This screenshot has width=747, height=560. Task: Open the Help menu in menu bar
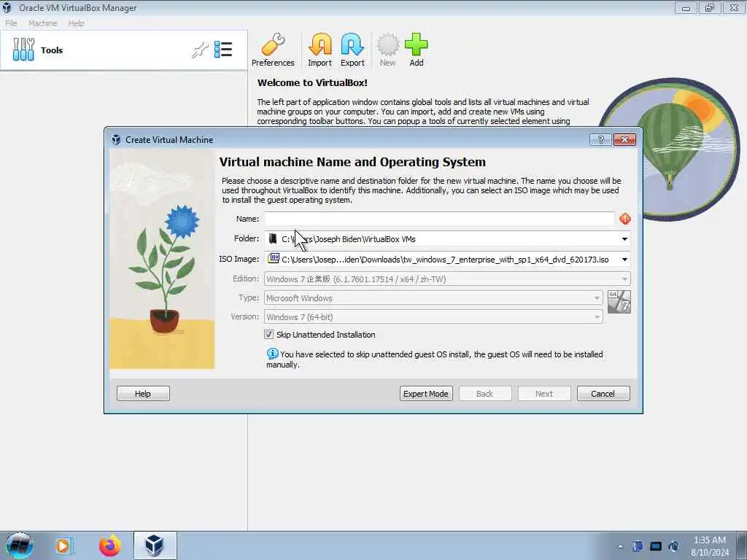[x=76, y=23]
